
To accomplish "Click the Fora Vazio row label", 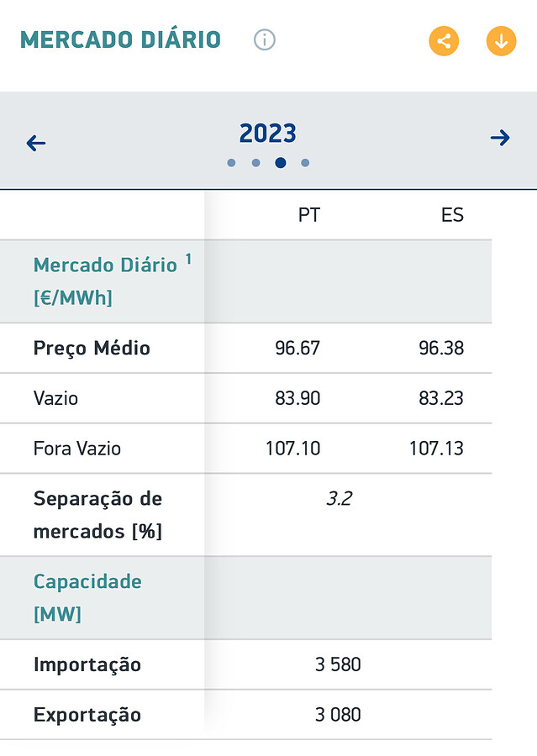I will [77, 449].
